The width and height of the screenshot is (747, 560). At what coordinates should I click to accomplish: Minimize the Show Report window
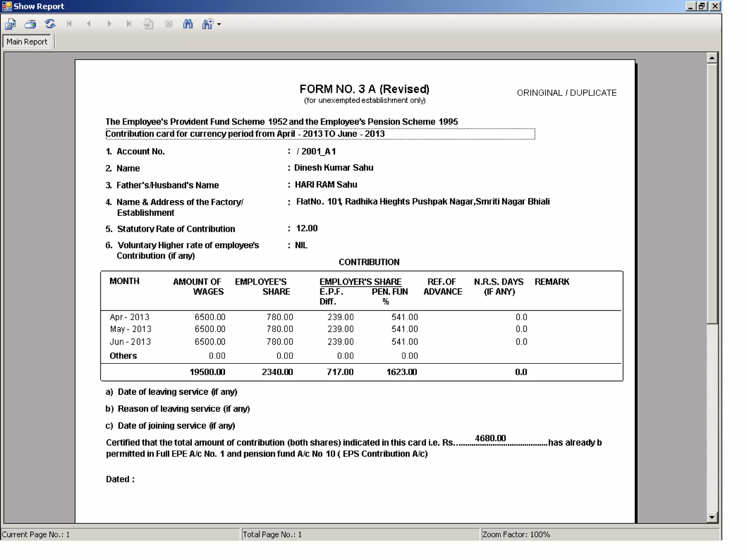[690, 6]
